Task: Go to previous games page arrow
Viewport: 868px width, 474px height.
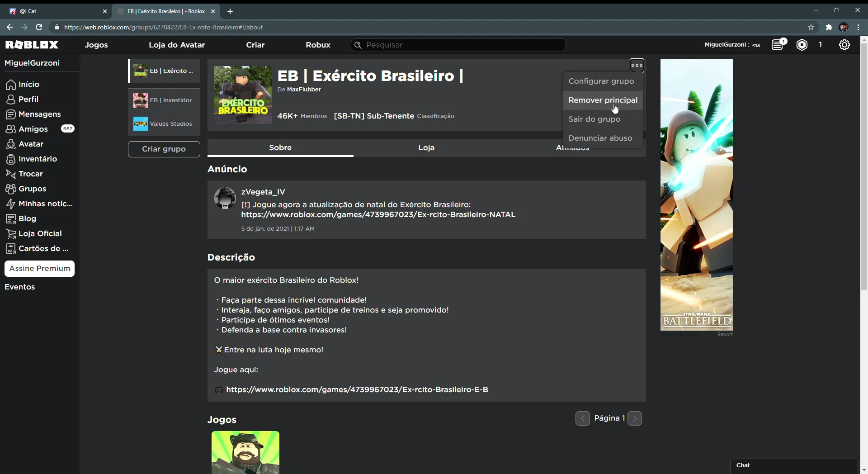Action: click(x=583, y=418)
